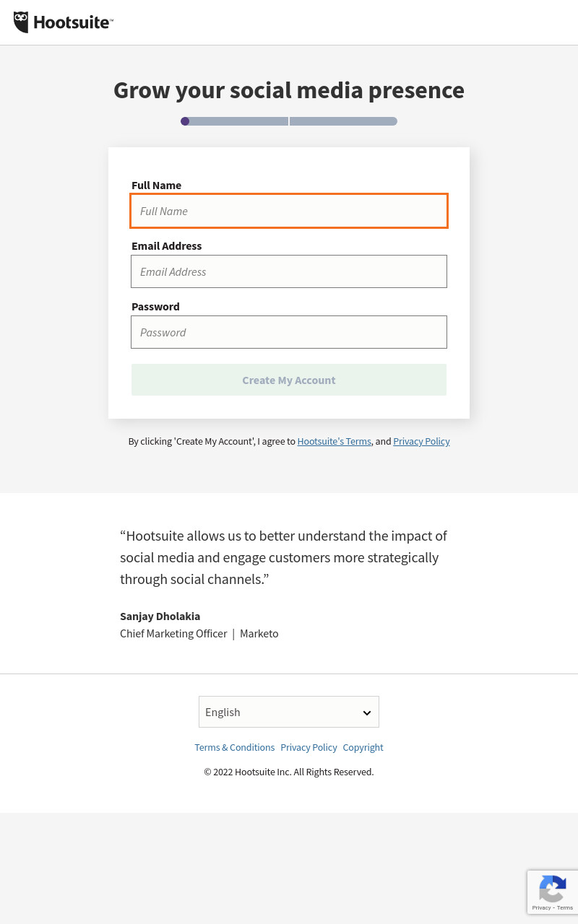Image resolution: width=578 pixels, height=924 pixels.
Task: Select the Password input box
Action: [x=289, y=332]
